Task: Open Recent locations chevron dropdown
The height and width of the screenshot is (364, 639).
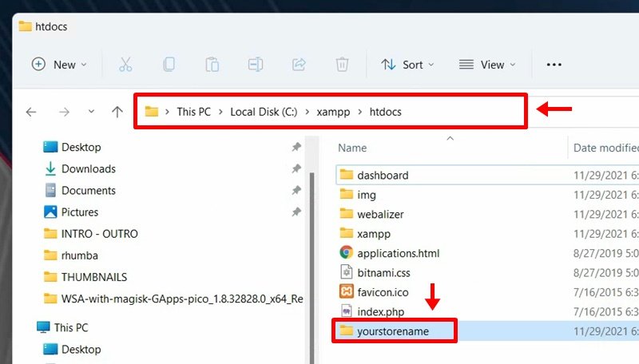Action: 91,111
